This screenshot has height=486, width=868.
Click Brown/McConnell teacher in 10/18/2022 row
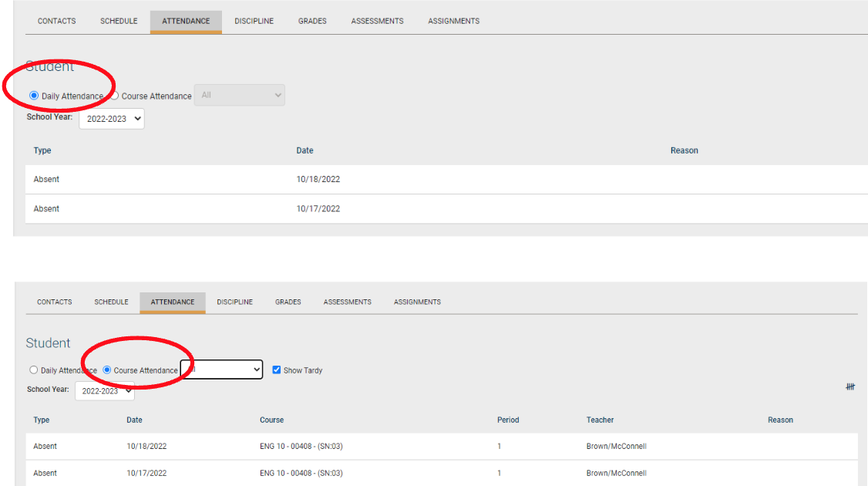point(616,446)
